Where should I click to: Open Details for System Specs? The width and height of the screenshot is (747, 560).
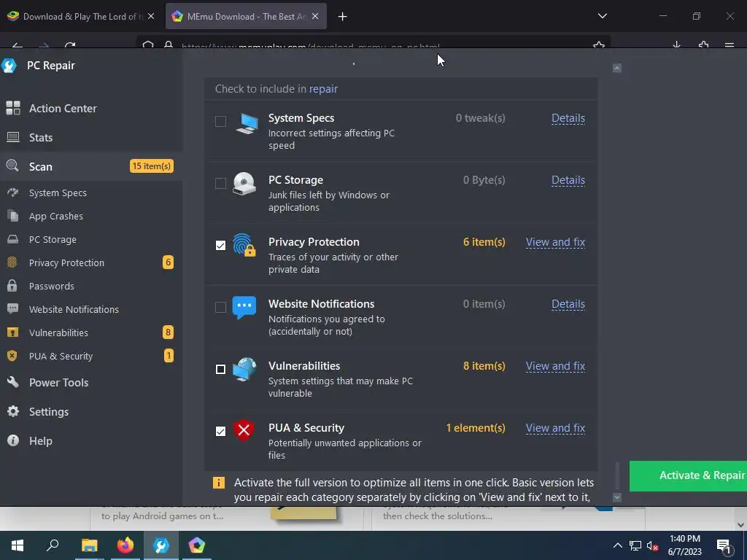point(568,118)
